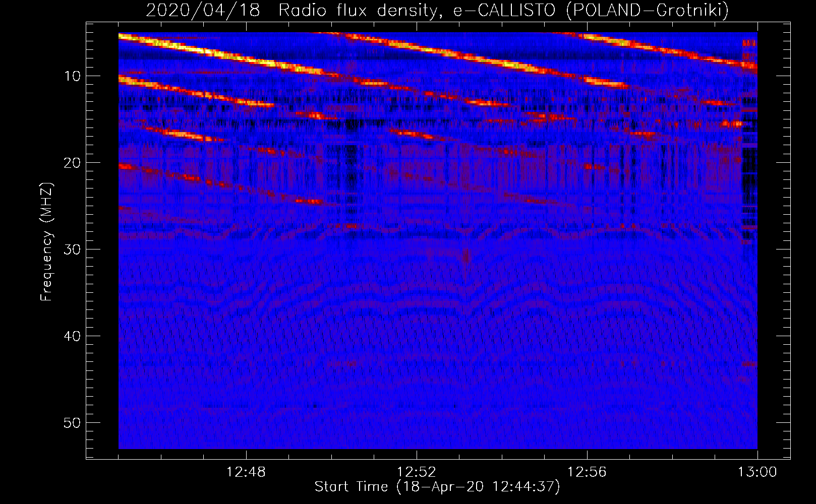Click the frequency tick label 40
The width and height of the screenshot is (816, 504).
coord(73,336)
